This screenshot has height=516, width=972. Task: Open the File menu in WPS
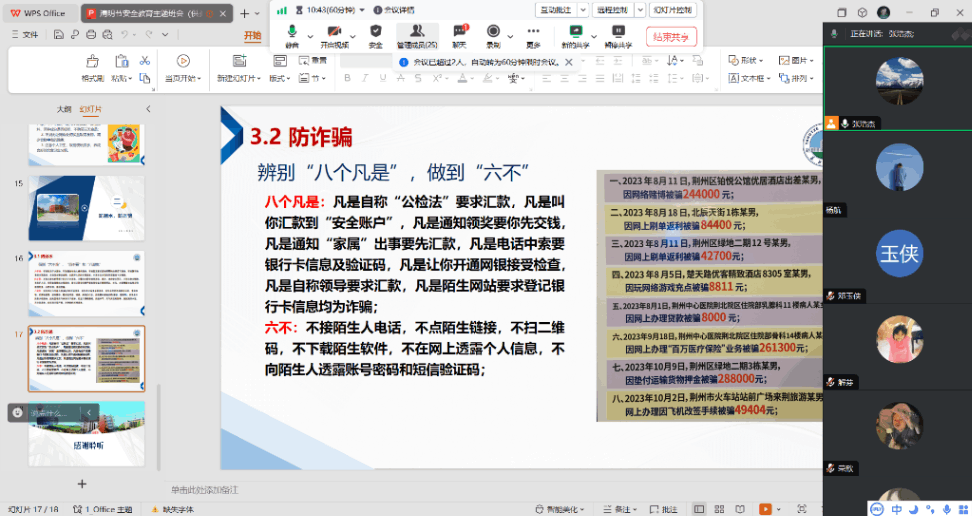pos(26,34)
